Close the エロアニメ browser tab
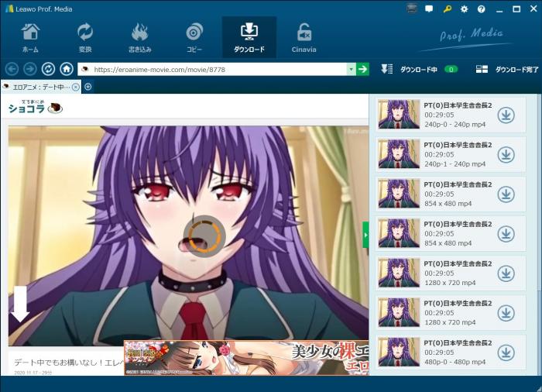This screenshot has width=542, height=392. point(75,88)
